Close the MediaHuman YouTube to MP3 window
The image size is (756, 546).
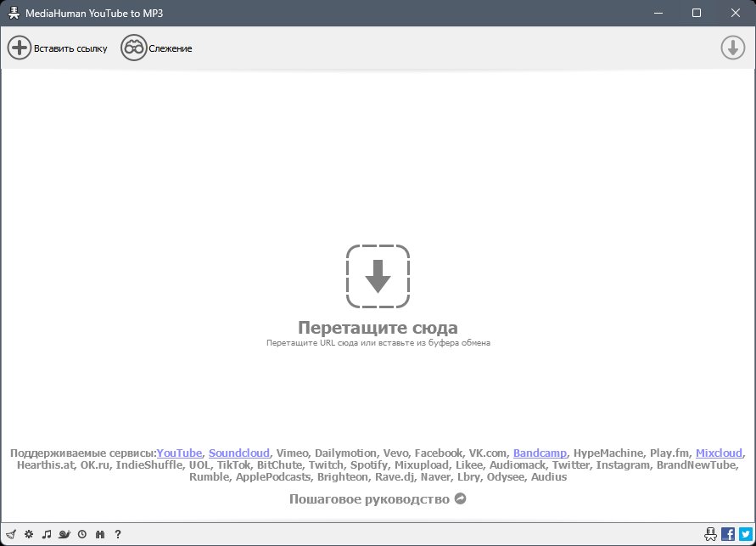click(736, 13)
